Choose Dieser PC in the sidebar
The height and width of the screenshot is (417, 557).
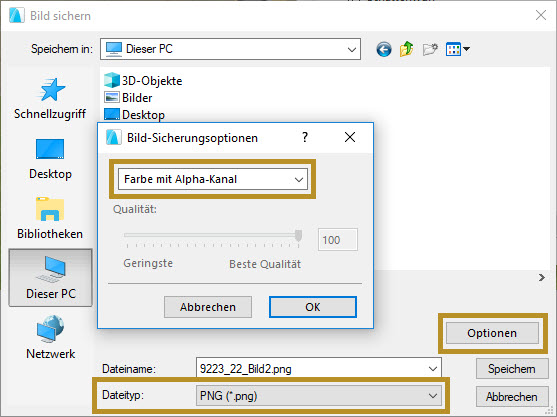[x=50, y=277]
